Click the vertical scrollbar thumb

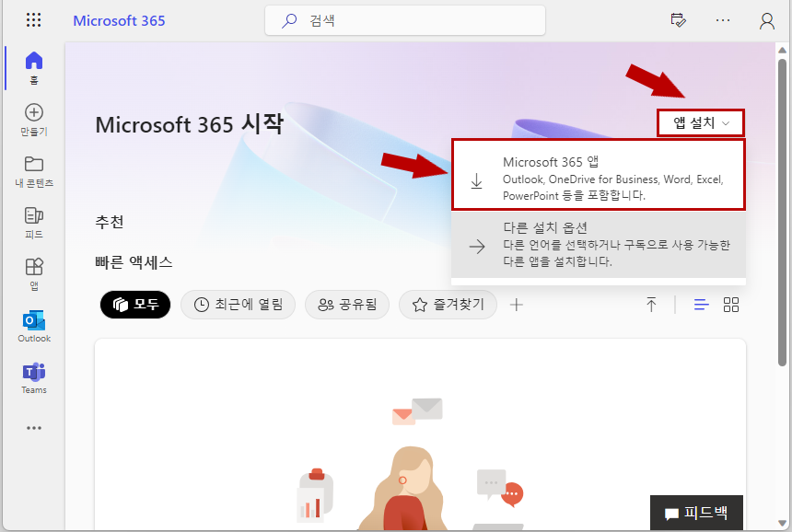point(782,213)
